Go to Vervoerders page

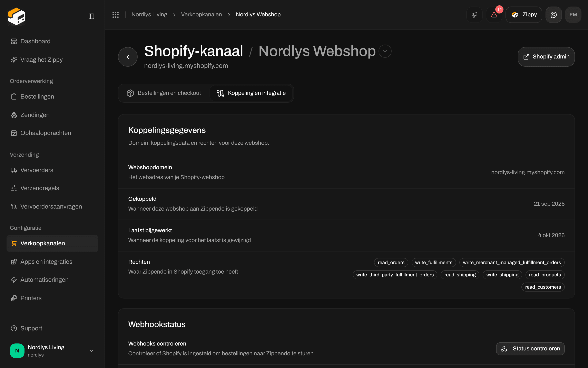[x=52, y=170]
